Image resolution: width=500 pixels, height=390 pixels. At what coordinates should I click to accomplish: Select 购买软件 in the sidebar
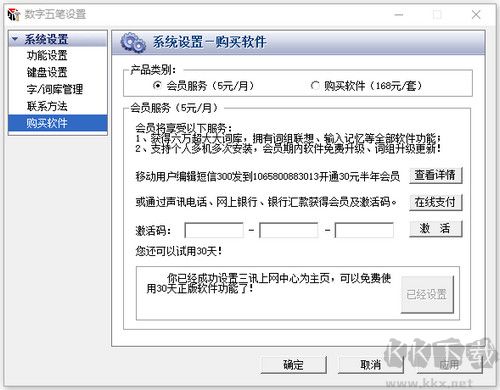(x=58, y=123)
